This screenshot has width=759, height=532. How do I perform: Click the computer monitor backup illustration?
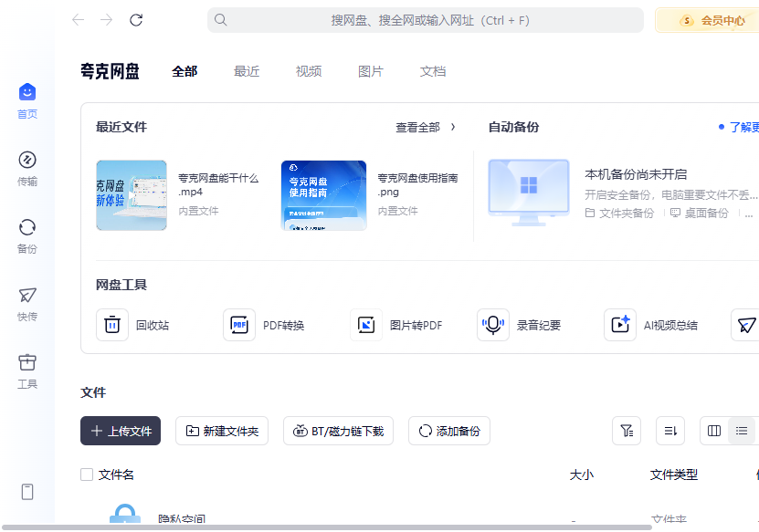point(529,193)
